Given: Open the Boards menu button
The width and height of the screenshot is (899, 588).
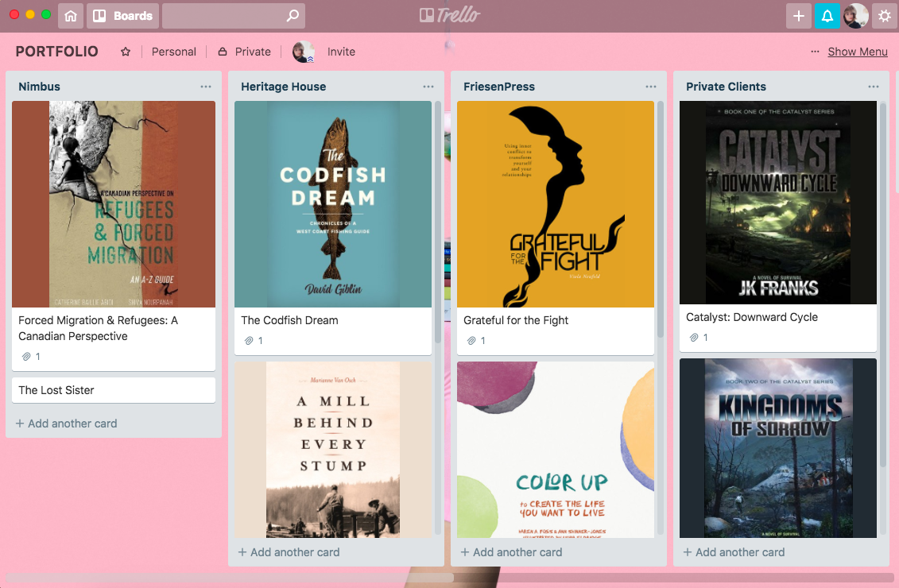Looking at the screenshot, I should pos(122,16).
